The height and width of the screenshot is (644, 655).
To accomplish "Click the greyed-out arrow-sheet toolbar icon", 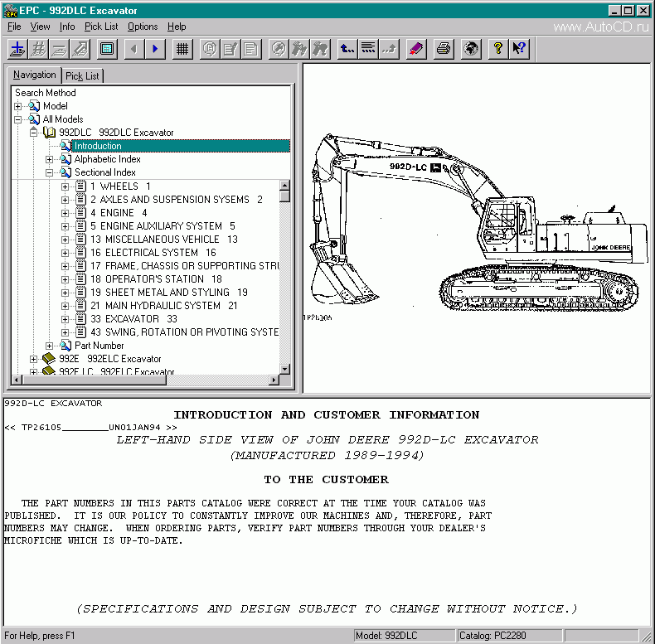I will pos(80,49).
